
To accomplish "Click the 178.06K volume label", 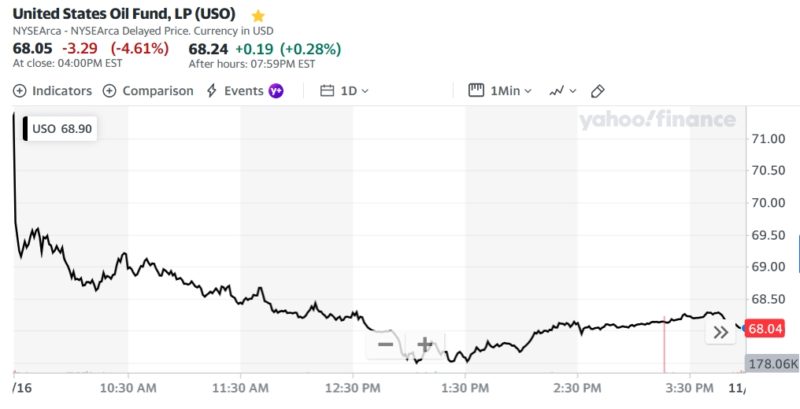I will click(771, 364).
